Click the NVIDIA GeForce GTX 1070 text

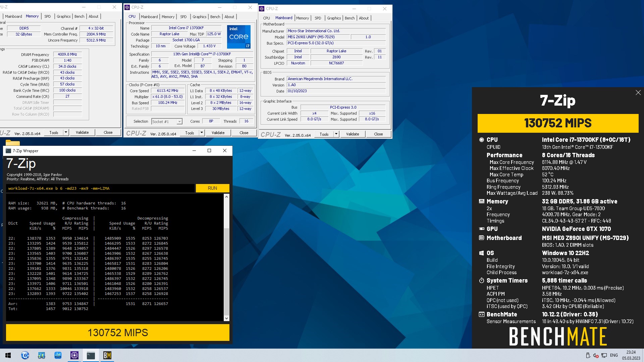point(576,229)
